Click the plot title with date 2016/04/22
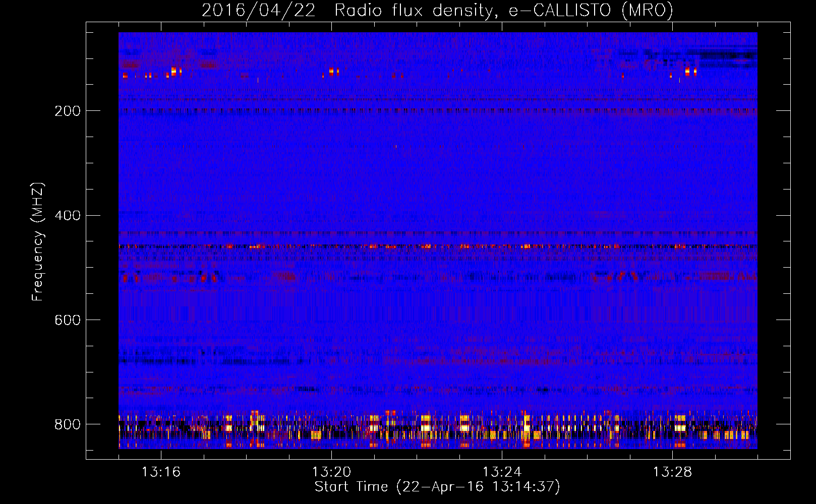Screen dimensions: 816x504 point(437,10)
